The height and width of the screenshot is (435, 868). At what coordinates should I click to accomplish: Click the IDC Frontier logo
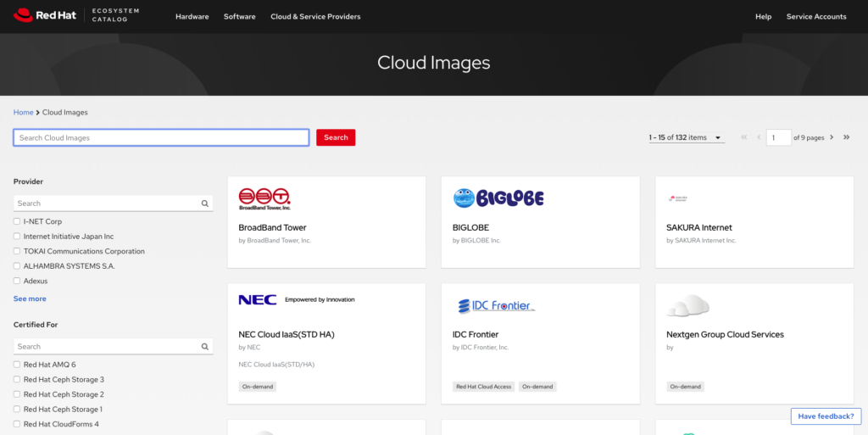497,305
